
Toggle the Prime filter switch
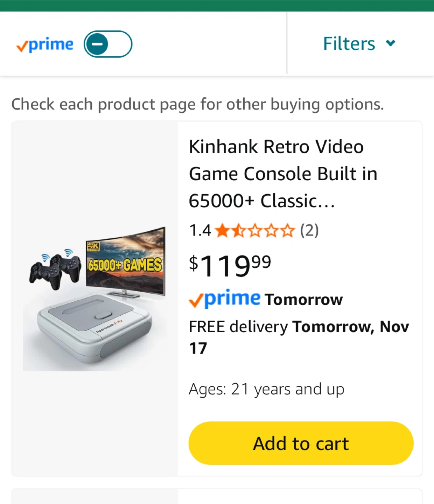click(x=108, y=44)
